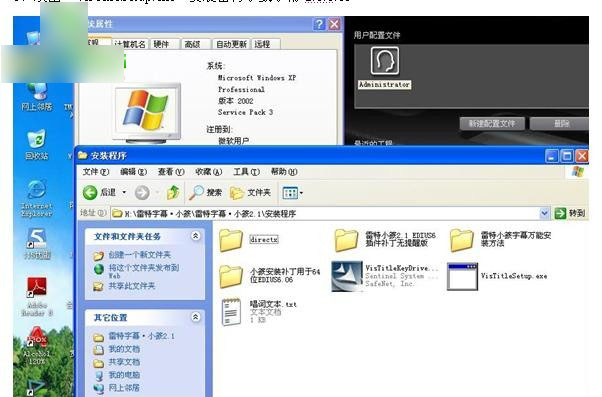Launch Internet Explorer from the desktop

tap(36, 190)
